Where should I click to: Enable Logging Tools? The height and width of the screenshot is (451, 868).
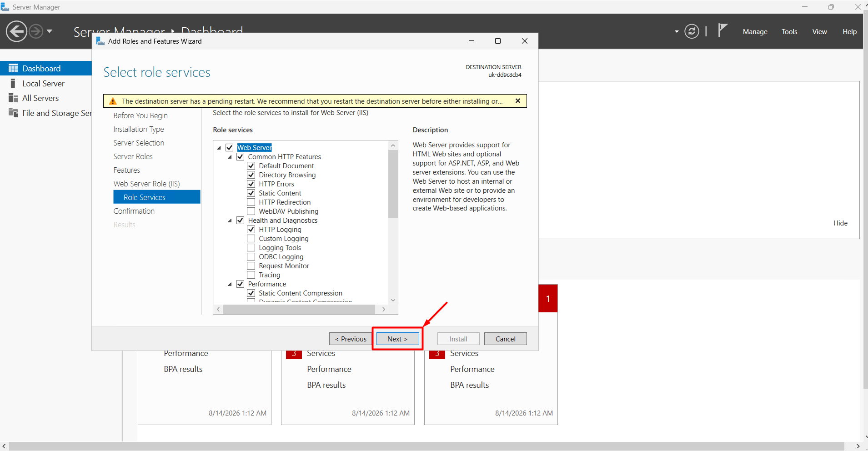tap(251, 248)
